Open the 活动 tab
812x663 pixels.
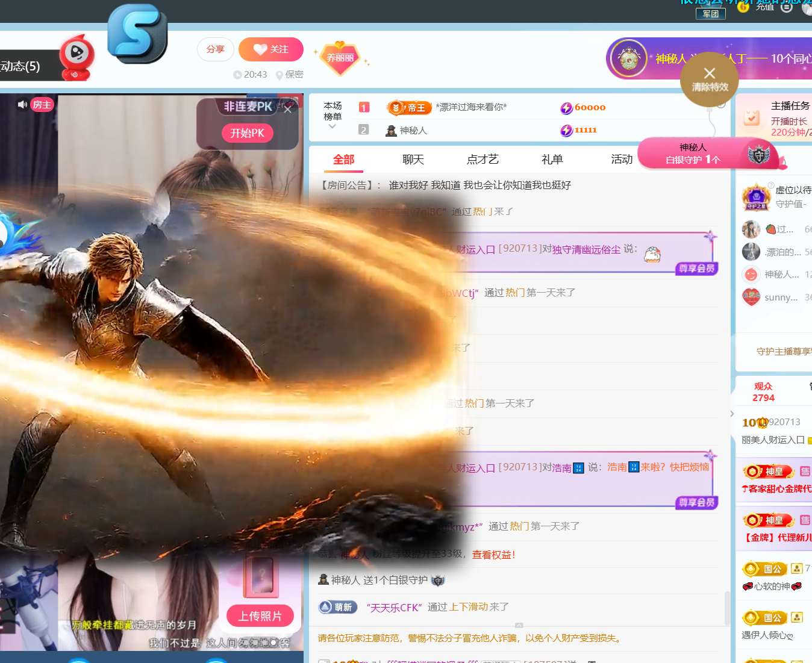[622, 160]
